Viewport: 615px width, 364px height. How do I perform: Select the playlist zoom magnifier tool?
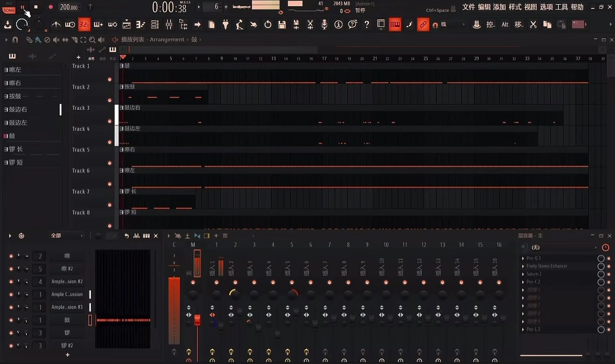pos(92,40)
